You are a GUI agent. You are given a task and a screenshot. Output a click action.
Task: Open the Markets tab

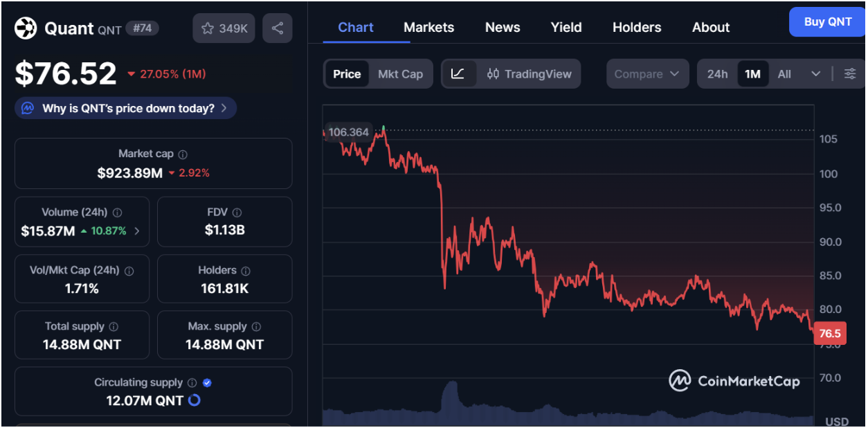(428, 28)
